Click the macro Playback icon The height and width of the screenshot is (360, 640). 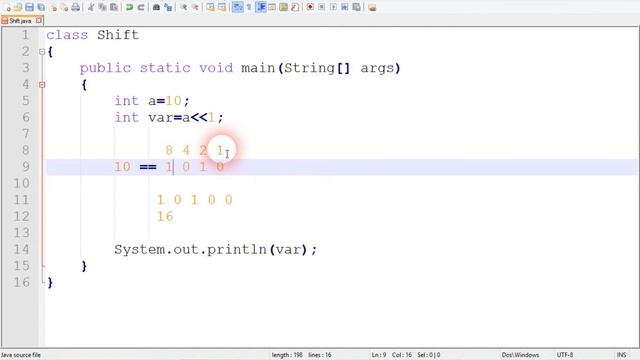pyautogui.click(x=333, y=7)
